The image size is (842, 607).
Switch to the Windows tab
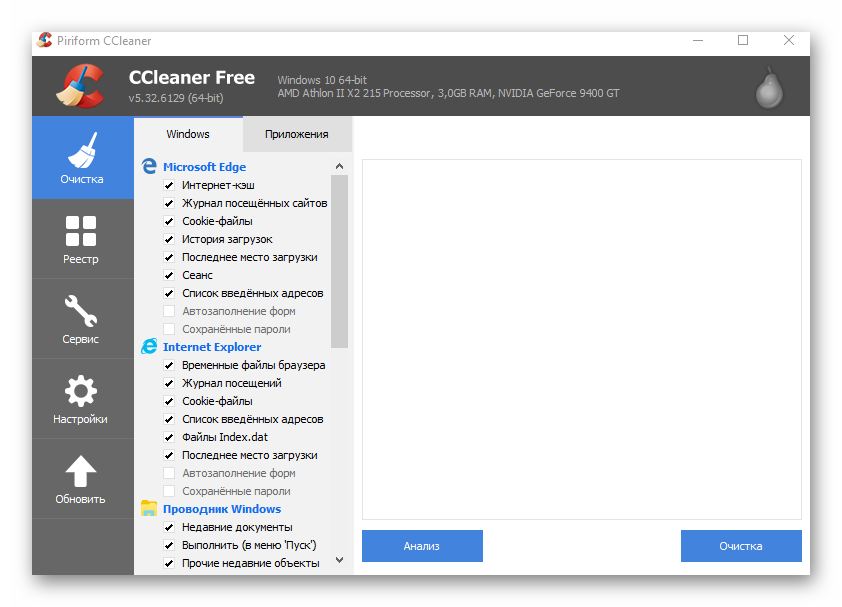(188, 134)
